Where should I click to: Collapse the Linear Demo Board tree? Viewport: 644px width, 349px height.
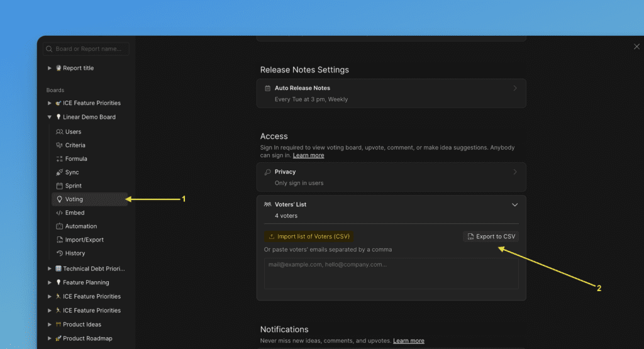pos(50,117)
